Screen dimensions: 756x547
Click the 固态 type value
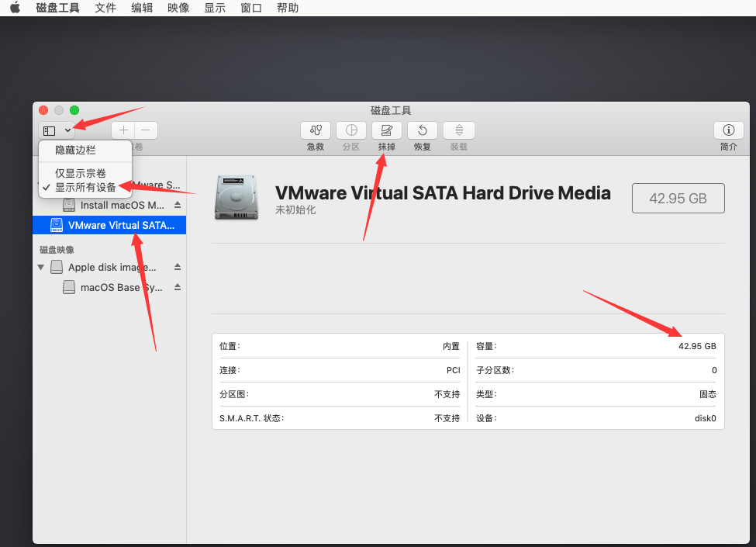coord(708,394)
